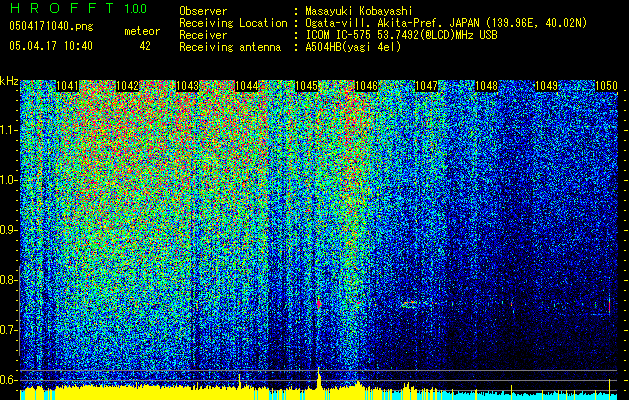This screenshot has width=629, height=400.
Task: Click the 'Receiving antenna' label
Action: tap(230, 47)
